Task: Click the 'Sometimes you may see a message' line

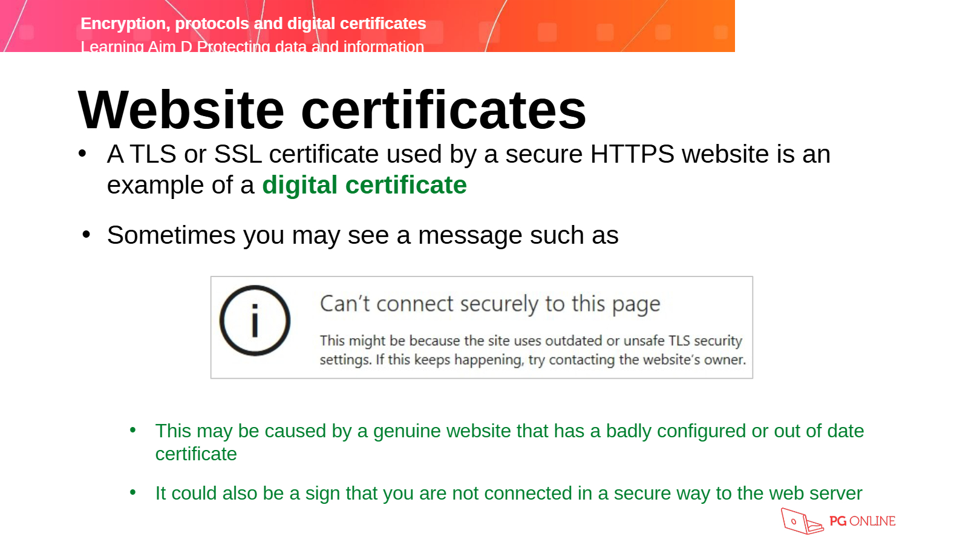Action: tap(362, 235)
